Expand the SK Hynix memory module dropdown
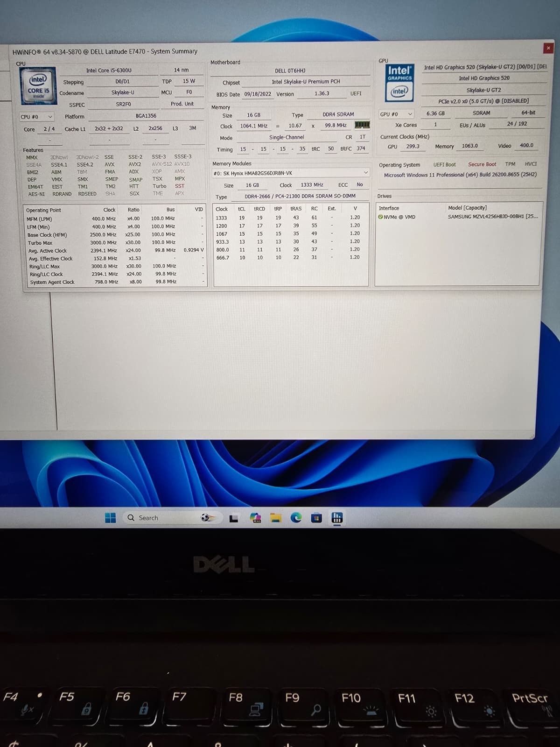The image size is (560, 747). [290, 173]
